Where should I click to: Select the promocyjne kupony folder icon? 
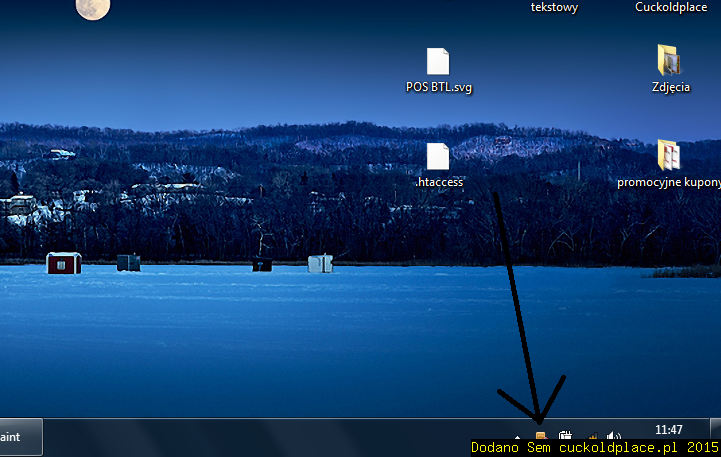click(x=669, y=156)
